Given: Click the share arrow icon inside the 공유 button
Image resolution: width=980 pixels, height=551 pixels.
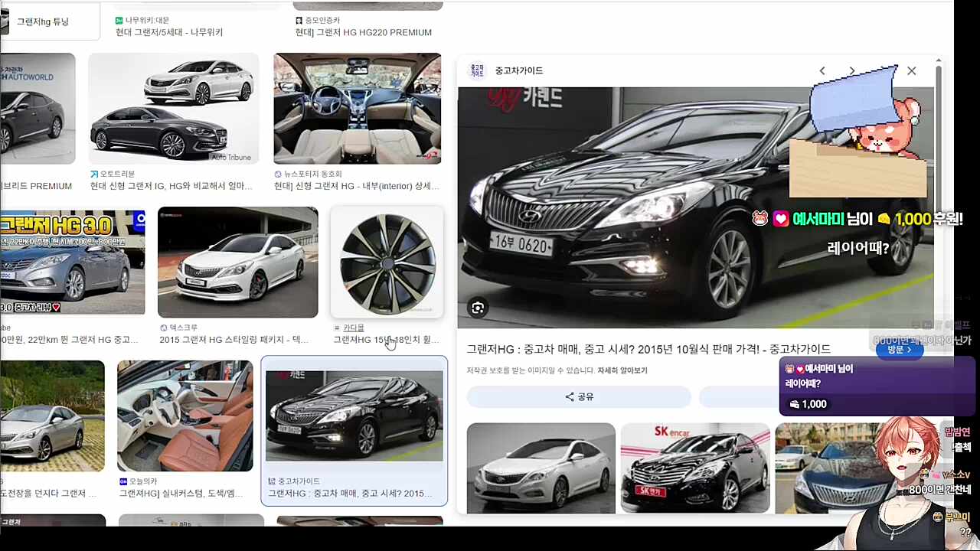Looking at the screenshot, I should click(x=568, y=396).
